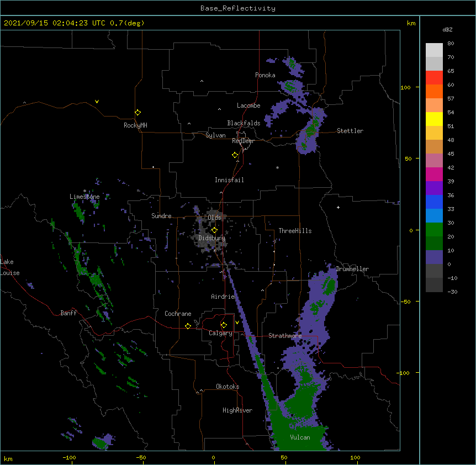Click the 0 tick on right axis

[x=411, y=231]
